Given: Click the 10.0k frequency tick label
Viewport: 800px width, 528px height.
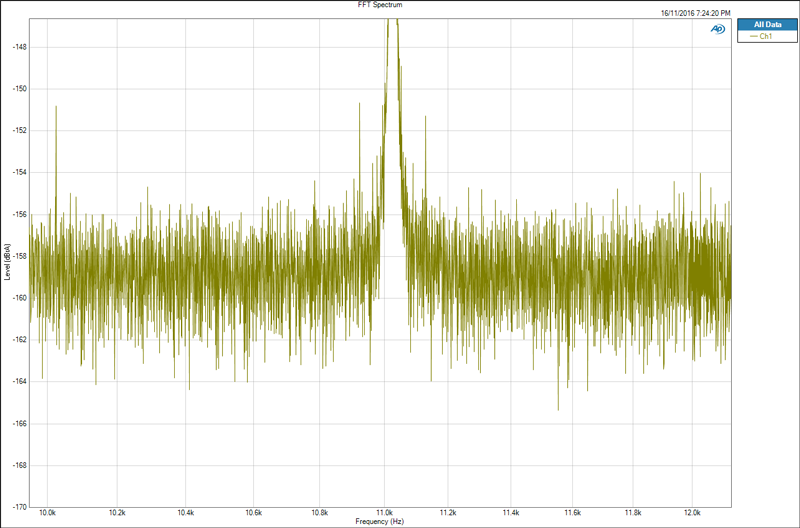Looking at the screenshot, I should (x=47, y=513).
